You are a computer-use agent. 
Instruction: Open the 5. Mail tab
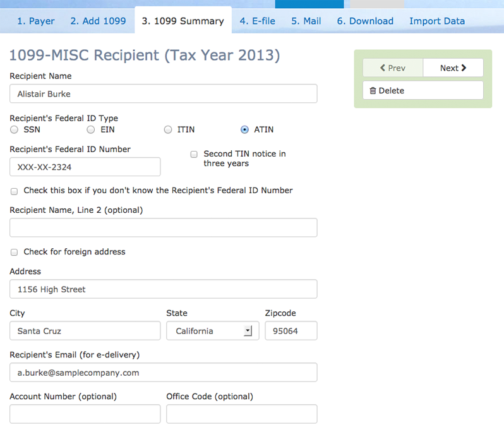pos(306,21)
